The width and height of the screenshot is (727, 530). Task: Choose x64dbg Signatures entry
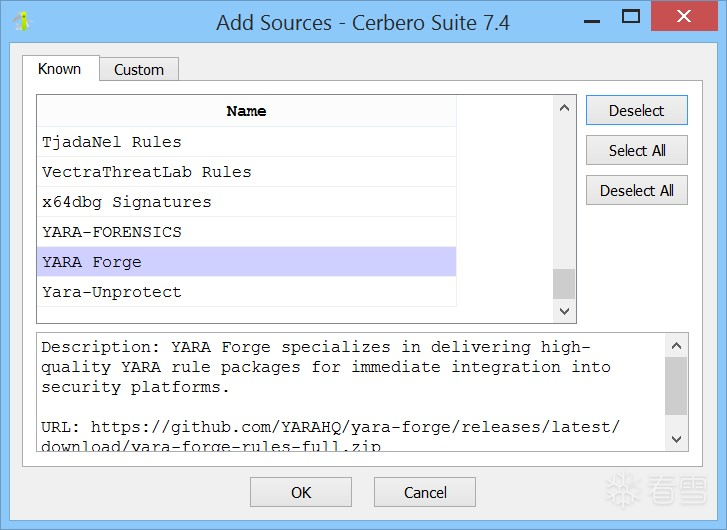(127, 202)
